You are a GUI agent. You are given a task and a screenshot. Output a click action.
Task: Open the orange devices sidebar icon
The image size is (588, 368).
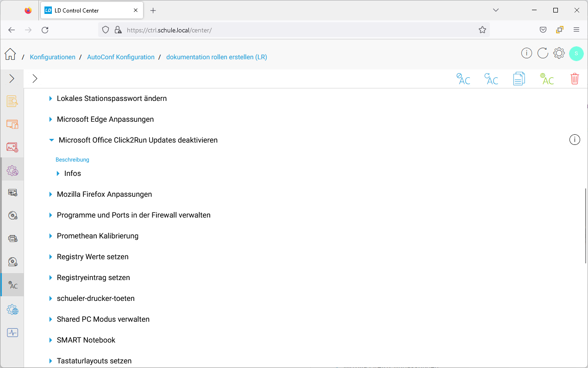coord(12,124)
